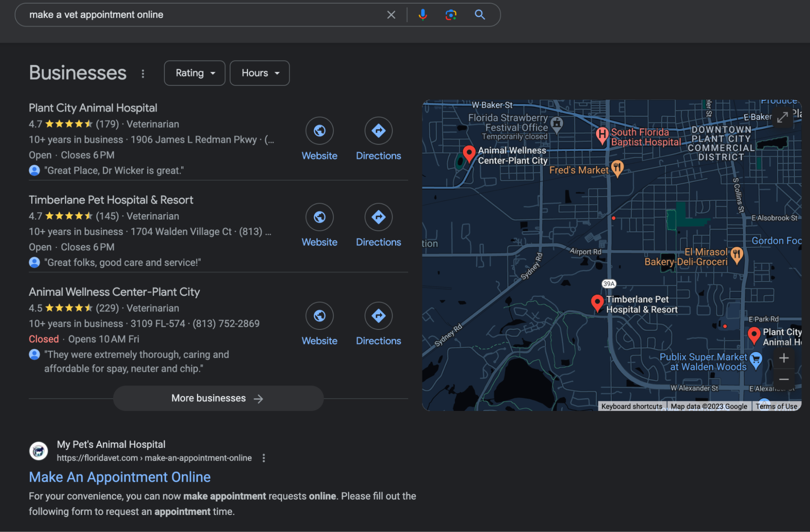Click South Florida Baptist Hospital map marker
The width and height of the screenshot is (810, 532).
602,135
